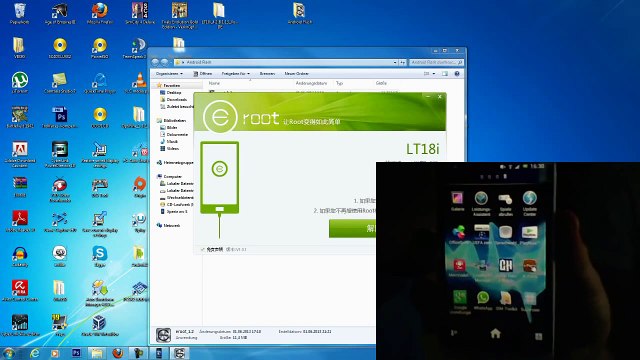Open the Oracle VM VirtualBox desktop icon

click(x=100, y=326)
